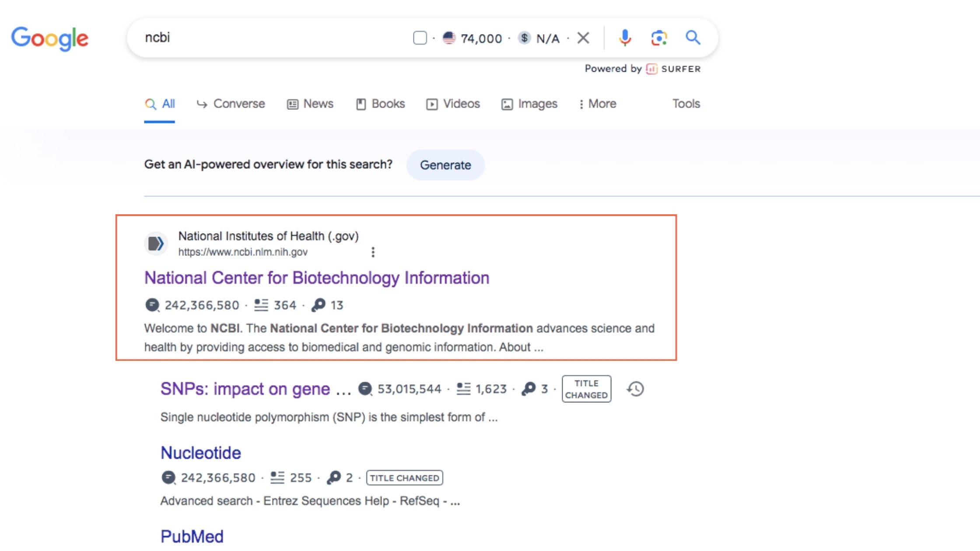Click the blue search magnifier icon

[x=693, y=38]
